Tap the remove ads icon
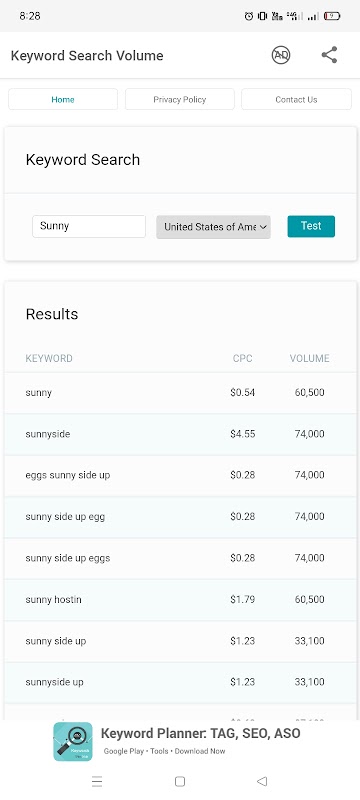The height and width of the screenshot is (800, 360). [280, 55]
